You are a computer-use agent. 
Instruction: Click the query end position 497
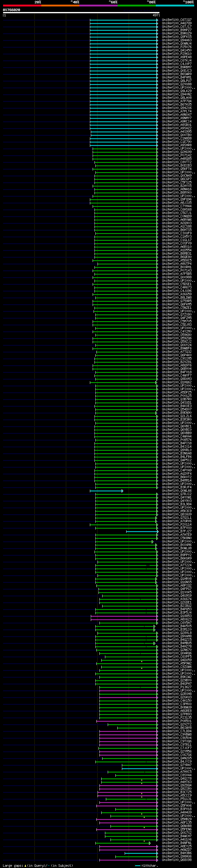pos(155,15)
